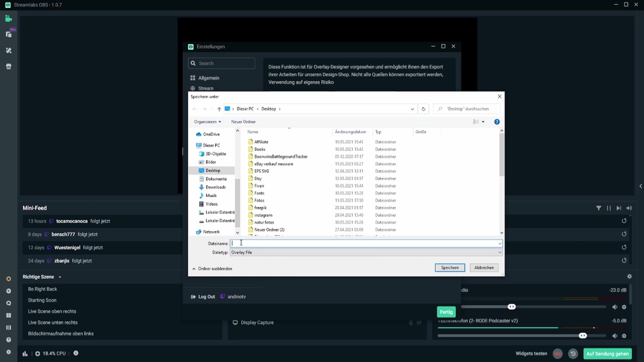Go up one folder level arrow

pyautogui.click(x=219, y=109)
